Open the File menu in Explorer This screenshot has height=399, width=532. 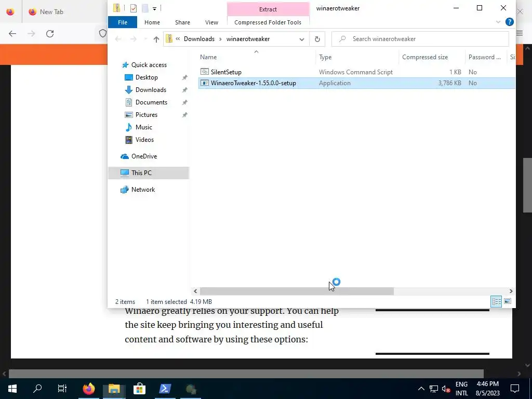pyautogui.click(x=123, y=22)
